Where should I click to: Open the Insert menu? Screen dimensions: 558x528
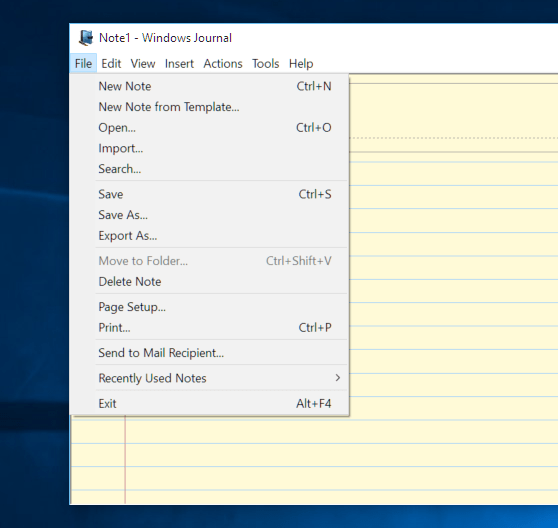click(x=179, y=64)
